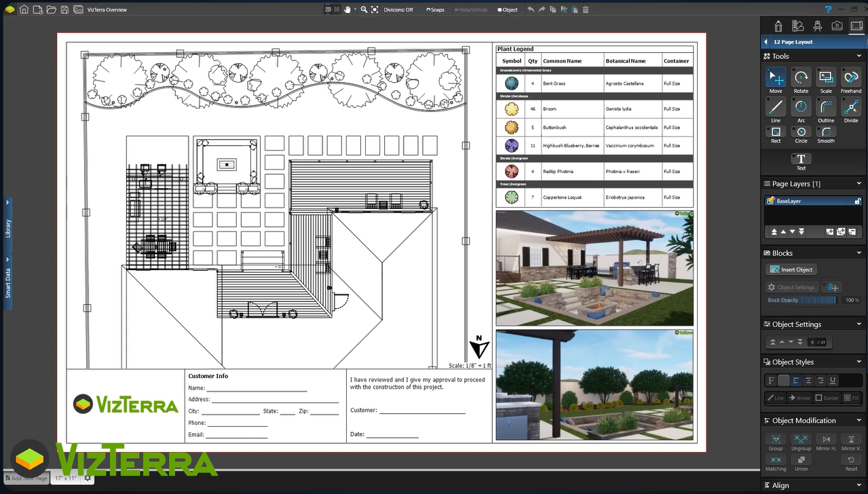Image resolution: width=868 pixels, height=494 pixels.
Task: Open the blue Help question mark
Action: (828, 9)
